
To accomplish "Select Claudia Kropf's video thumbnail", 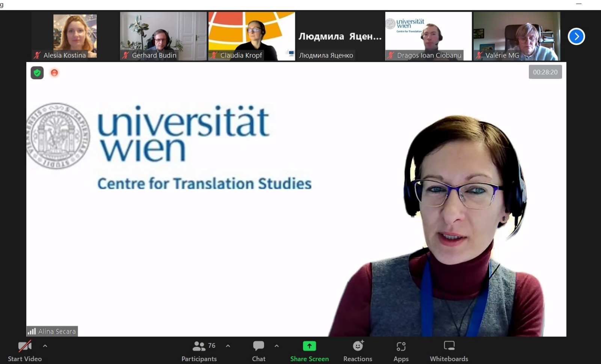I will pyautogui.click(x=252, y=36).
